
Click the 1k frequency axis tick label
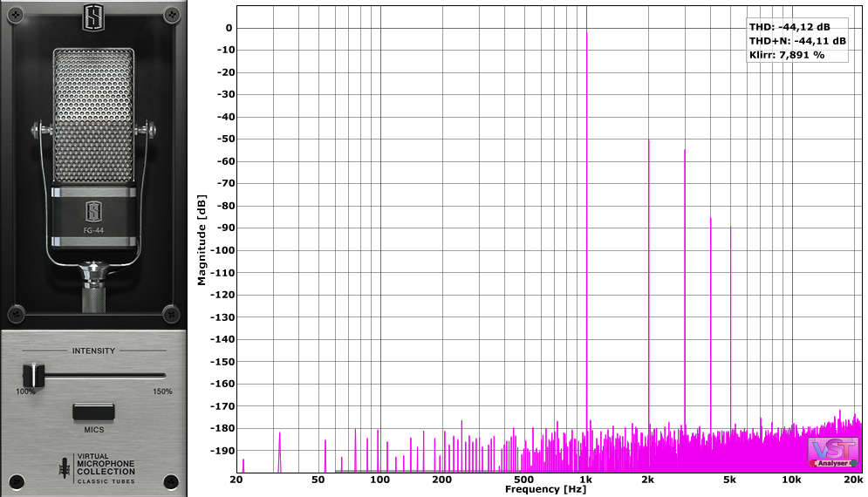point(585,480)
